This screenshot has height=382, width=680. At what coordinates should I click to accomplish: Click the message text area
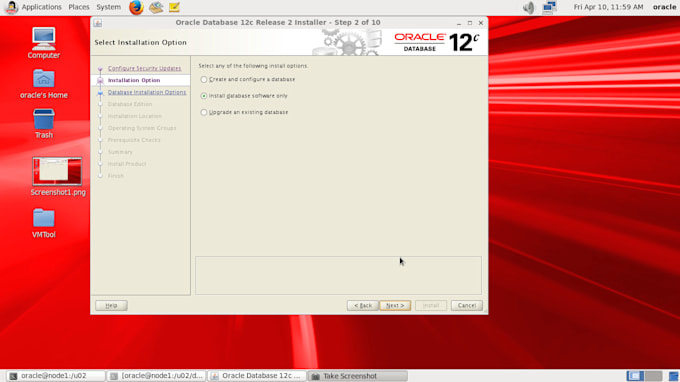(x=338, y=275)
